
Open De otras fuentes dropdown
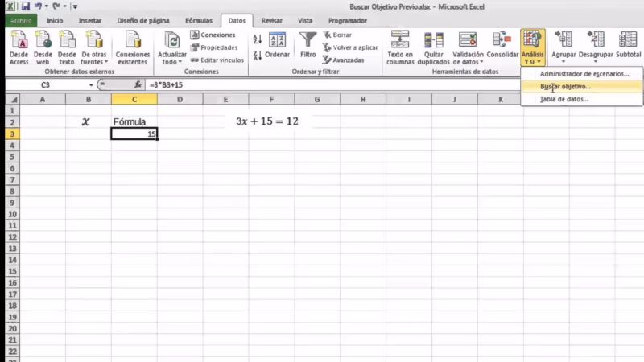tap(94, 47)
